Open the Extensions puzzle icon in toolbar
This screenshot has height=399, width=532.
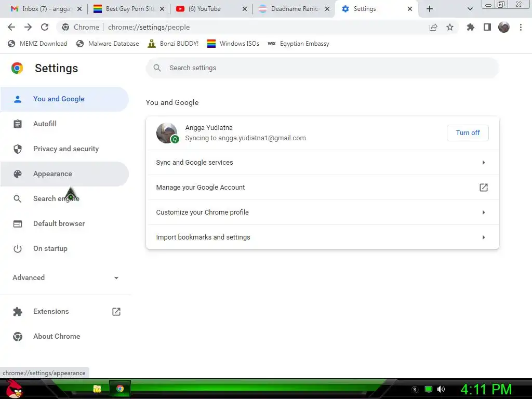pos(471,27)
